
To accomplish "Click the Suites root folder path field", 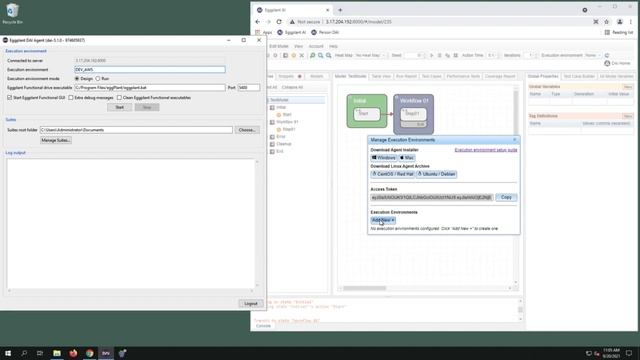I will tap(136, 130).
